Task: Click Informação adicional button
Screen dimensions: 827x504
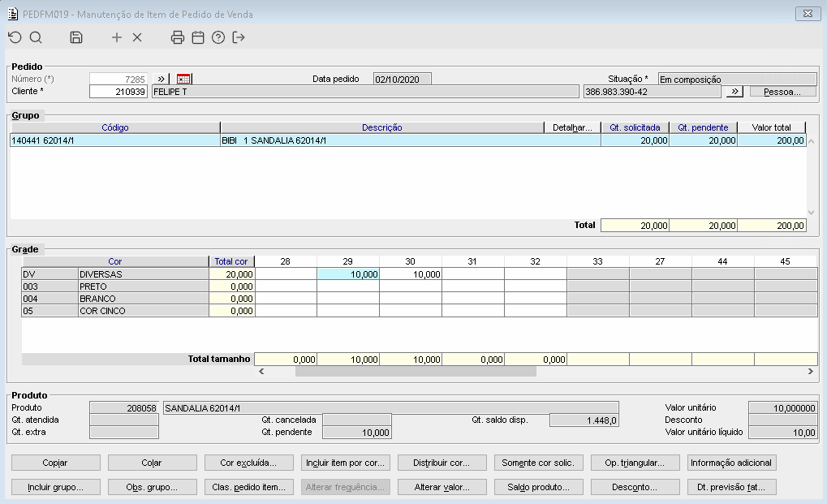Action: pos(731,463)
